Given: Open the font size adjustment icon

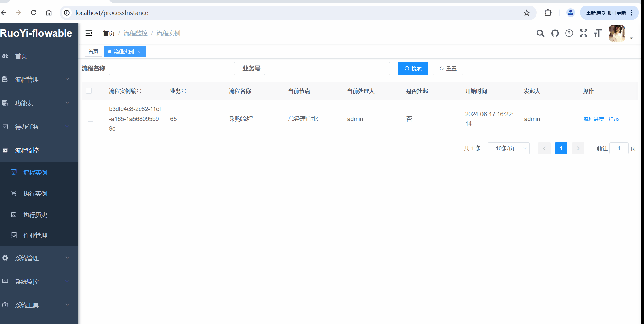Looking at the screenshot, I should click(598, 33).
